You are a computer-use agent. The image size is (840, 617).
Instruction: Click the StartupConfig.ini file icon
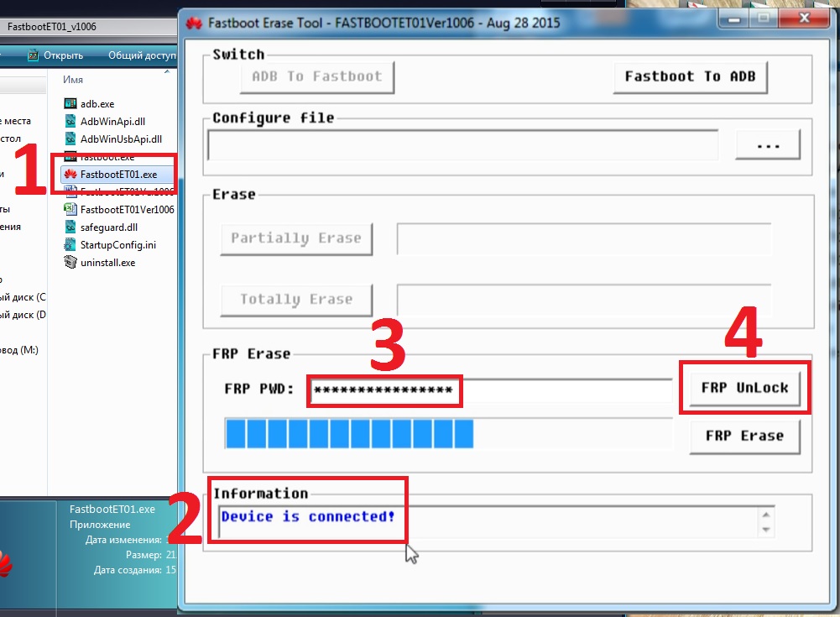click(70, 244)
